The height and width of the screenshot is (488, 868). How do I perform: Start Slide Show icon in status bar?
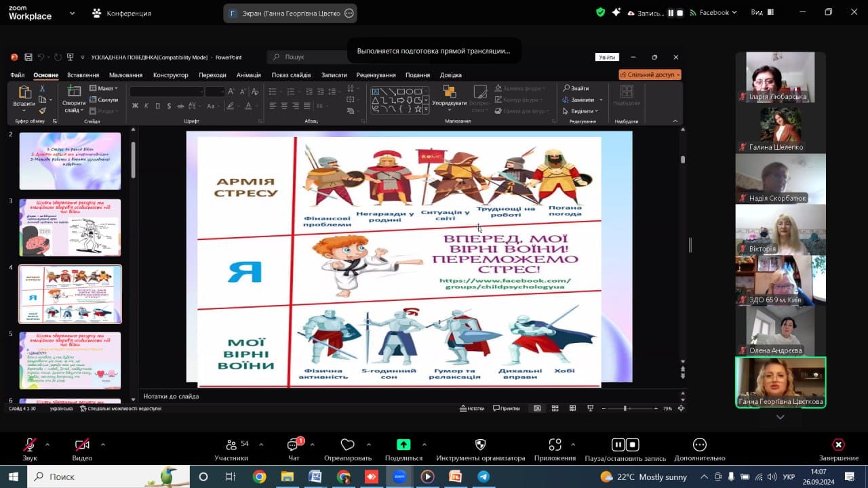[x=589, y=409]
